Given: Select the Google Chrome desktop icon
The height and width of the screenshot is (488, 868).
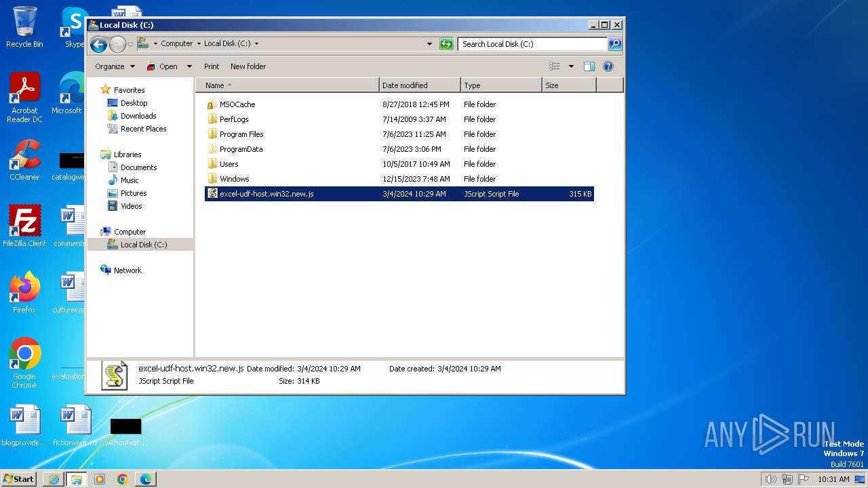Looking at the screenshot, I should (24, 363).
